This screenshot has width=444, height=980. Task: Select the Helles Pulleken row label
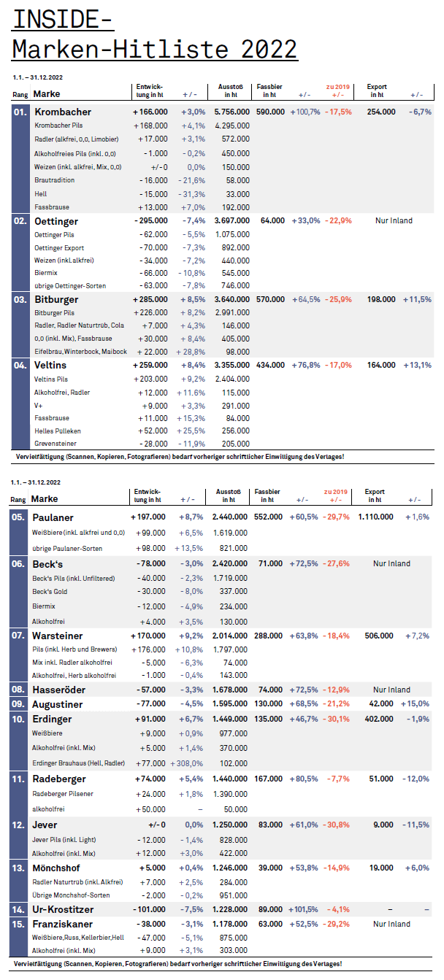click(58, 431)
